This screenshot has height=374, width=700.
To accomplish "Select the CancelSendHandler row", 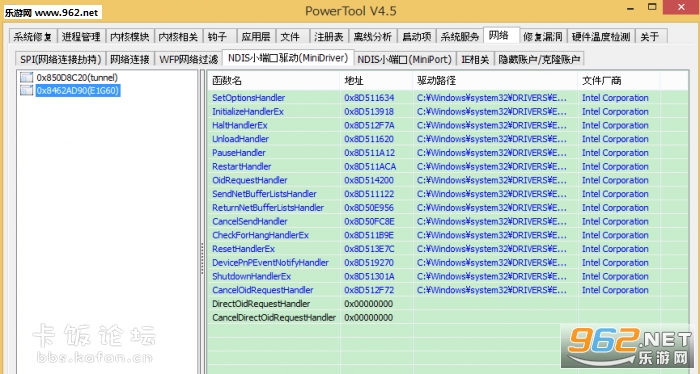I will point(448,221).
